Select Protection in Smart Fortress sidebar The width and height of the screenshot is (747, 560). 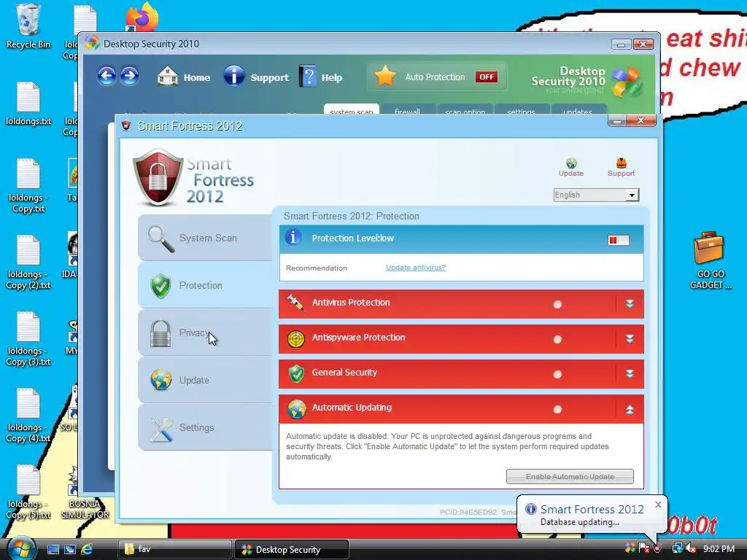(205, 285)
